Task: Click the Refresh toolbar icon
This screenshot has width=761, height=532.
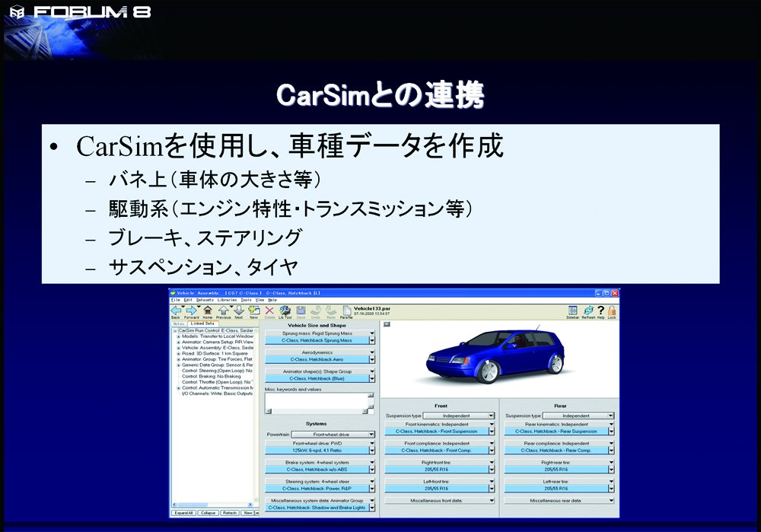Action: tap(588, 311)
